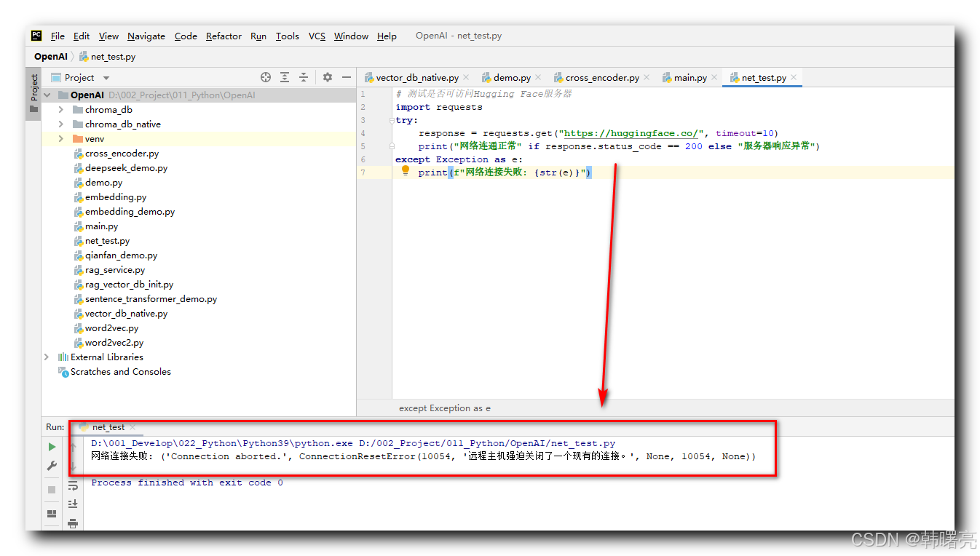Click the up arrow in Run console

pos(73,447)
